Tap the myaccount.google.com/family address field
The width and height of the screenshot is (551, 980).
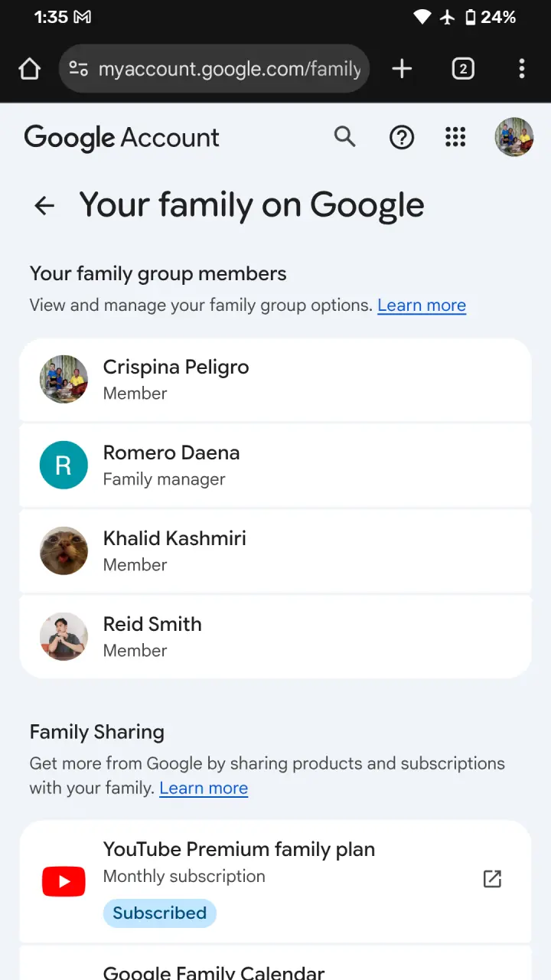pos(214,69)
